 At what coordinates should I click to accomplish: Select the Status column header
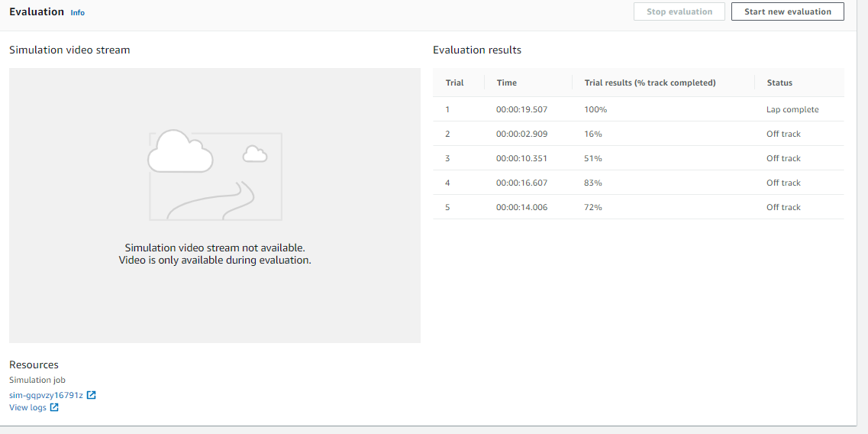click(x=779, y=83)
